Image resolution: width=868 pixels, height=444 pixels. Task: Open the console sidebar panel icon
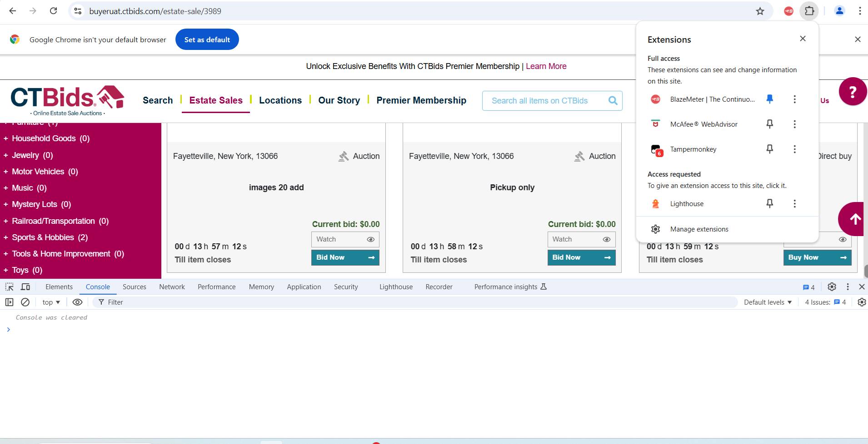click(9, 302)
